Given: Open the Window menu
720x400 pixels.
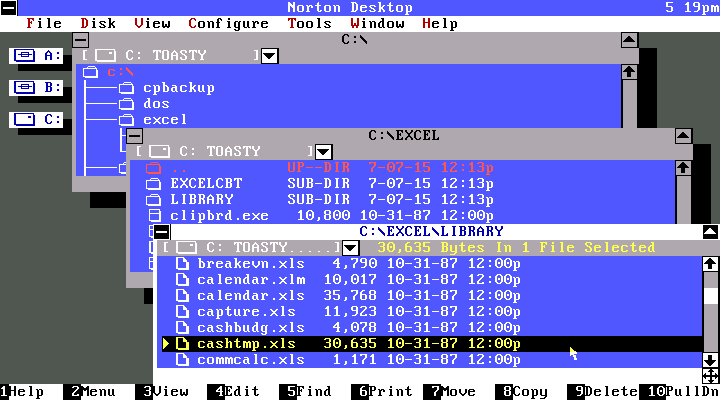Looking at the screenshot, I should pos(377,23).
